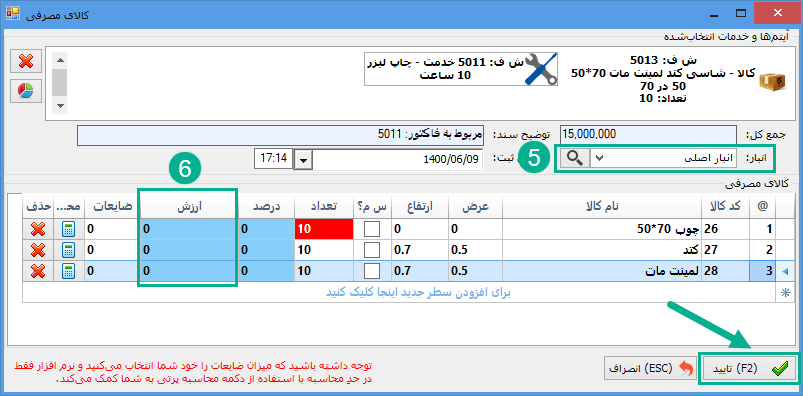Delete row 1 چوب 70*50 with red X
This screenshot has height=396, width=803.
click(x=37, y=229)
